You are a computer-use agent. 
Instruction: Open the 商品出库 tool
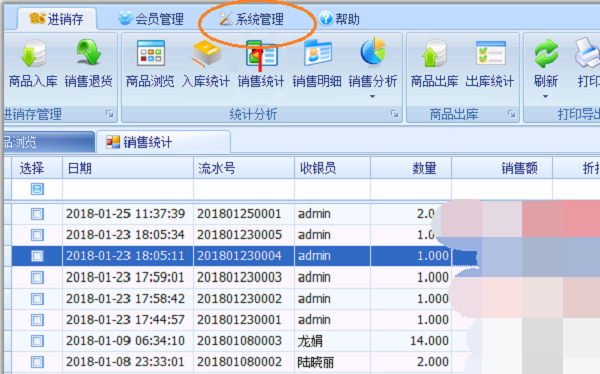(435, 64)
